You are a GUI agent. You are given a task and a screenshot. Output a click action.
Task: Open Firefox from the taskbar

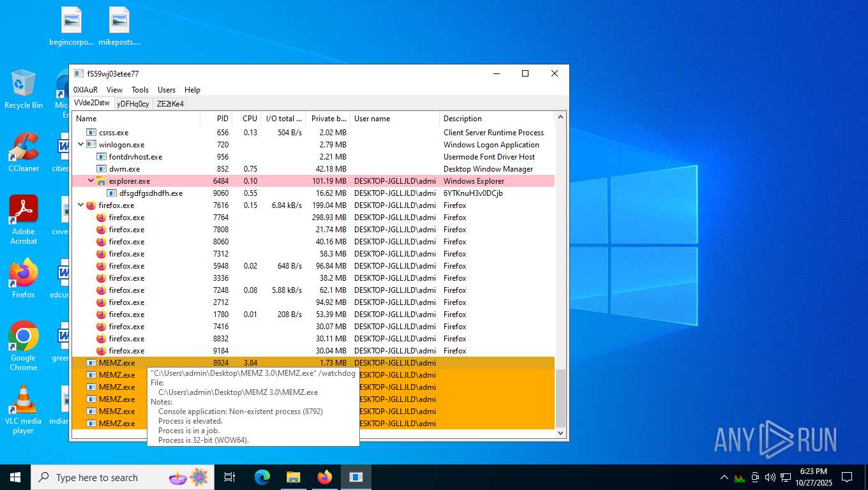[x=325, y=477]
